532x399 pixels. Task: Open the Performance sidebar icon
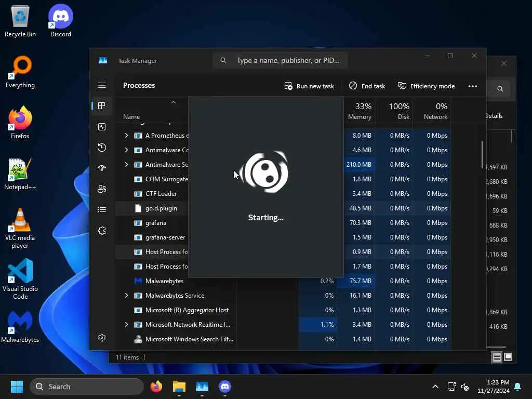point(102,127)
